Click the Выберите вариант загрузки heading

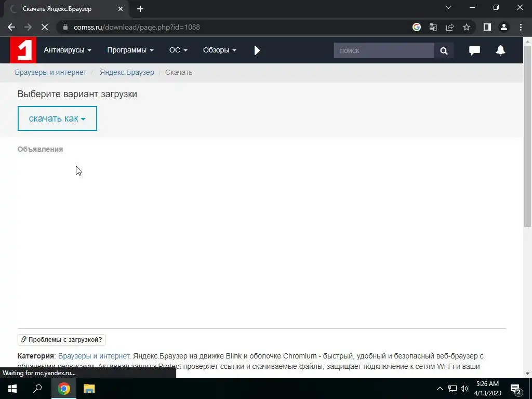point(77,94)
